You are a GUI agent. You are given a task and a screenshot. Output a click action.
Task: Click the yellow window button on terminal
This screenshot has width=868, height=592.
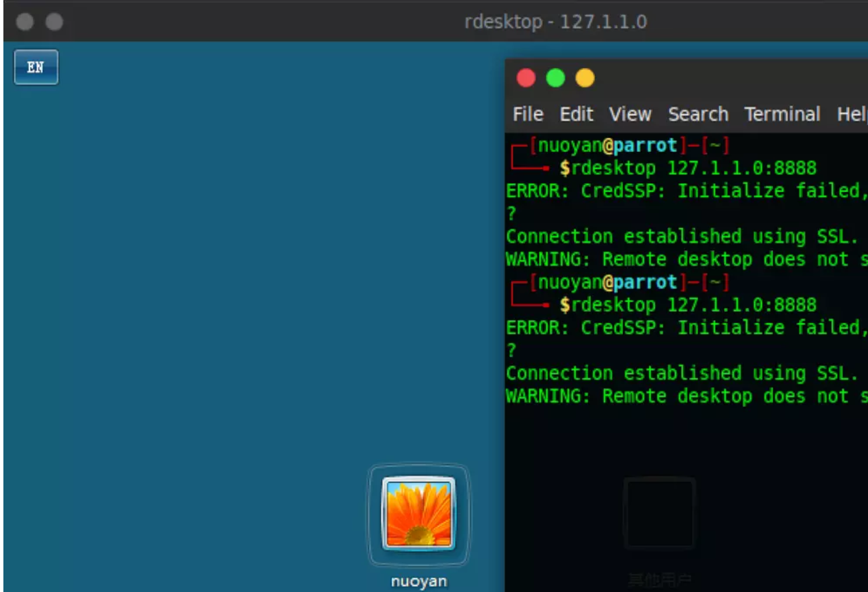[x=585, y=78]
